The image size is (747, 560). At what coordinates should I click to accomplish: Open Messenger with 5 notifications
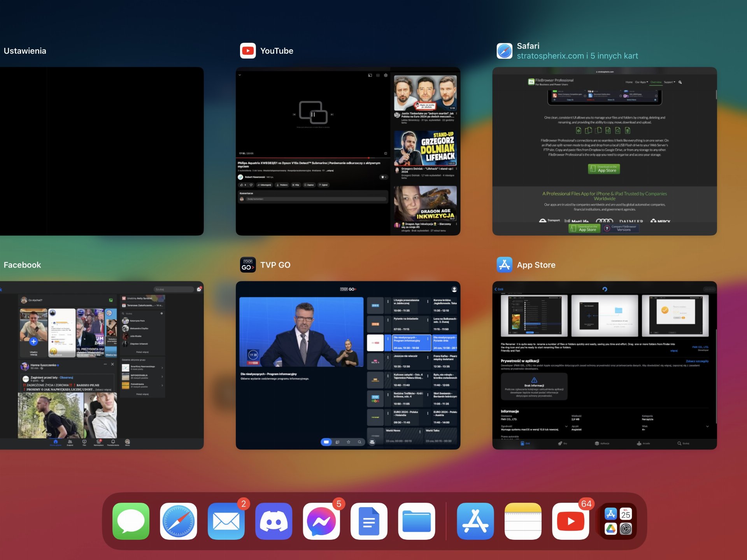point(321,521)
